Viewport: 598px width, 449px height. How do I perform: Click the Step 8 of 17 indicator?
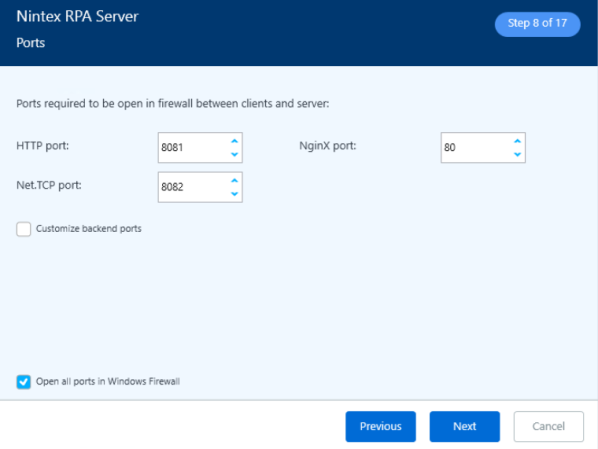537,24
